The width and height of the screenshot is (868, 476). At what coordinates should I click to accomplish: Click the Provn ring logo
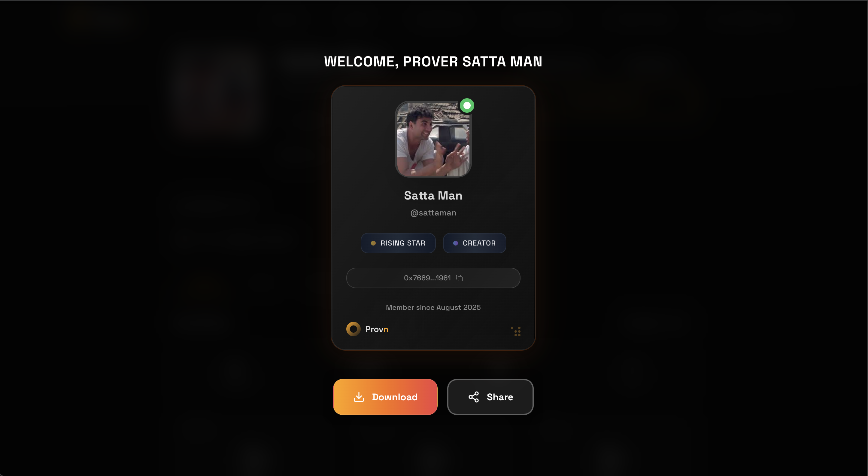click(x=353, y=329)
